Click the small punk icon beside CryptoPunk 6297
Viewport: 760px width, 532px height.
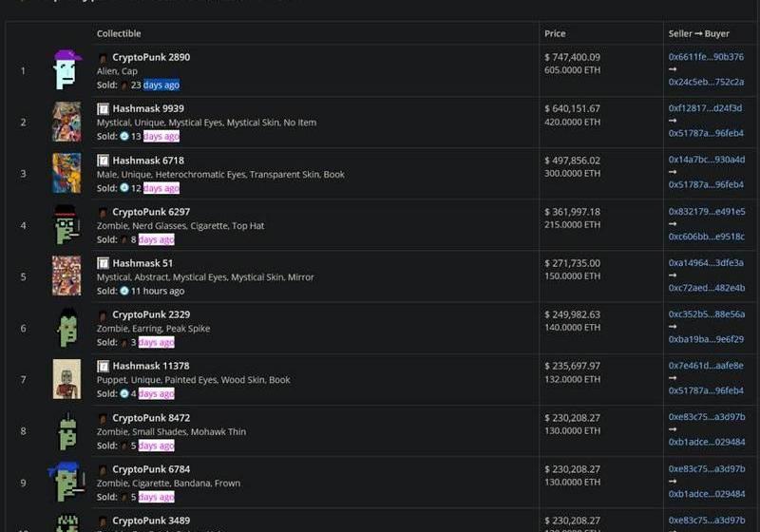[x=103, y=212]
